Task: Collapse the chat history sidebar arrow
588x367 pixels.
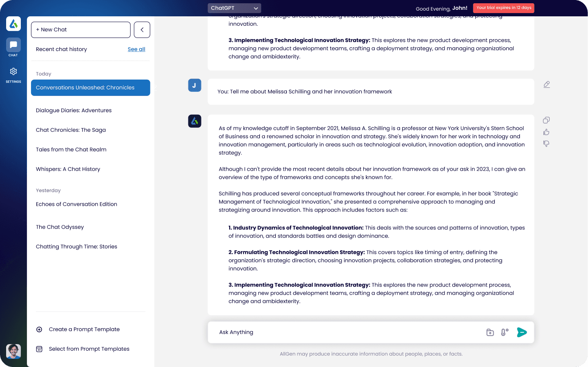Action: pos(142,30)
